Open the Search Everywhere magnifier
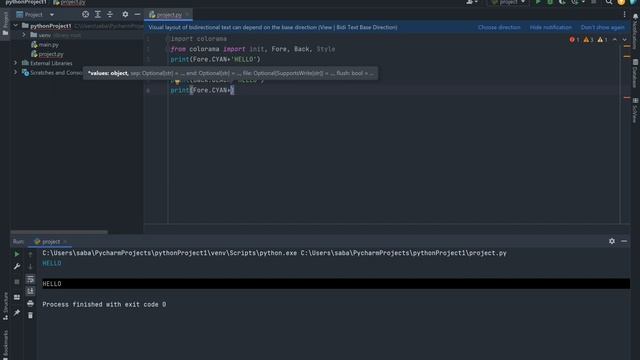This screenshot has height=360, width=640. [609, 2]
